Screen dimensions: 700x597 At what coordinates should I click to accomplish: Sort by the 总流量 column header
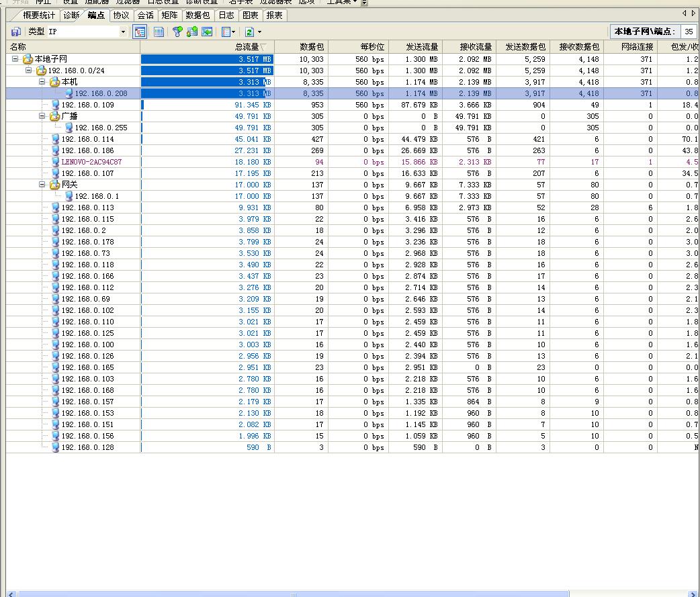tap(246, 47)
